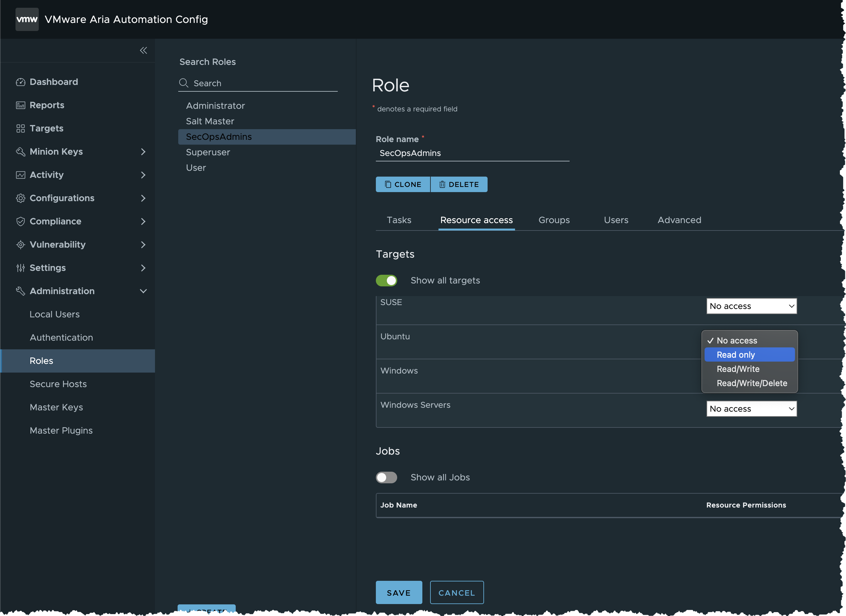
Task: Click the Dashboard gauge icon
Action: tap(21, 82)
